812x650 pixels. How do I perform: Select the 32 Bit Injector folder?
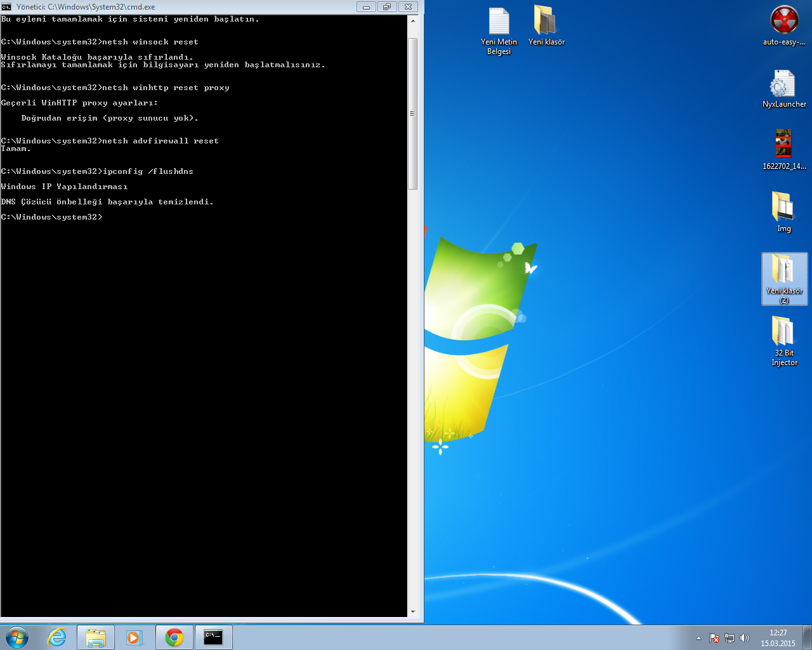784,342
